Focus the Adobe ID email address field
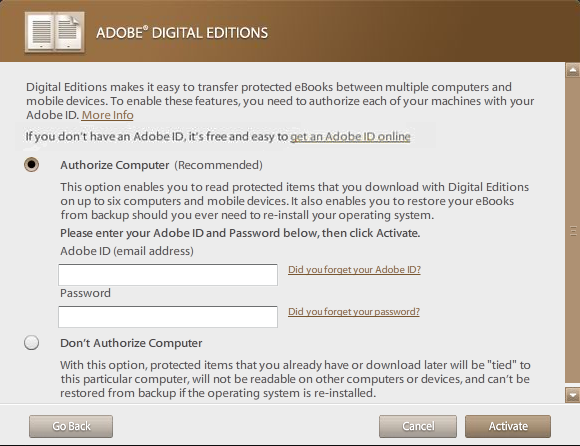The height and width of the screenshot is (446, 580). (168, 275)
